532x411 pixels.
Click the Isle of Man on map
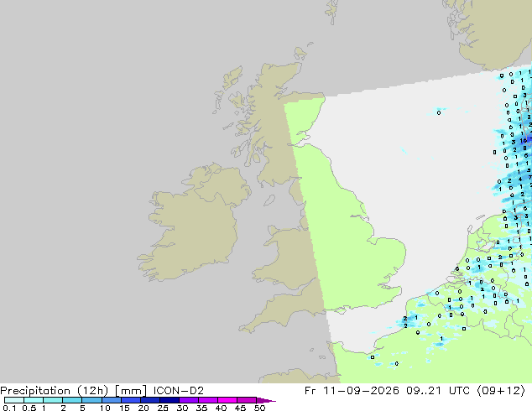click(x=269, y=200)
